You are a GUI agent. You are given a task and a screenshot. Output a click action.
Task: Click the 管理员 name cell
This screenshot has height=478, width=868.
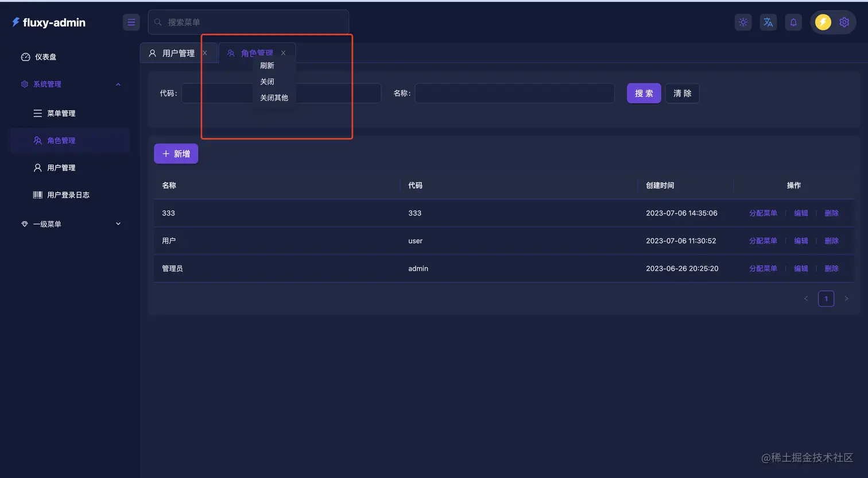coord(172,268)
